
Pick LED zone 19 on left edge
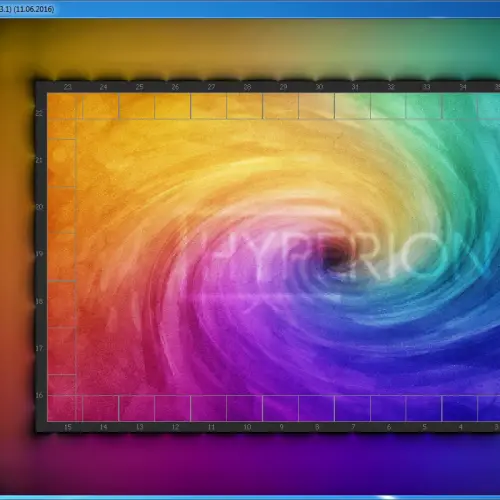[62, 257]
